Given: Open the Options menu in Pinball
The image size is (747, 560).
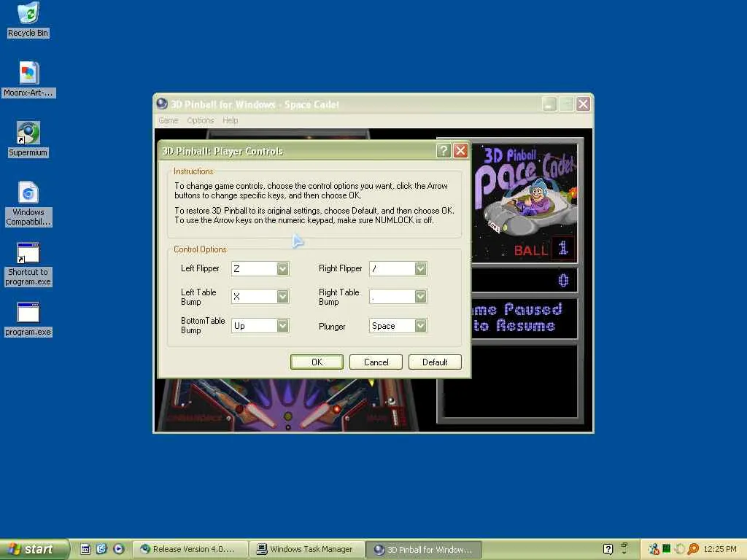Looking at the screenshot, I should point(201,120).
